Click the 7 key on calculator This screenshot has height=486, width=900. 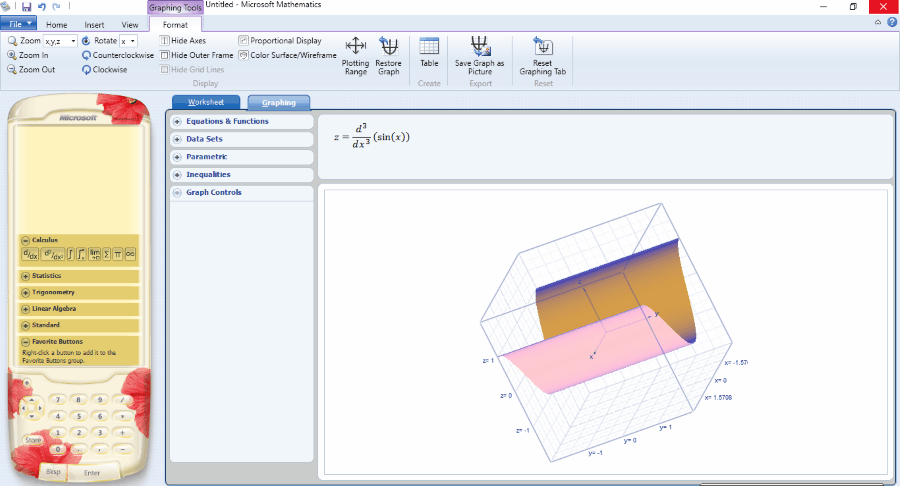(57, 400)
